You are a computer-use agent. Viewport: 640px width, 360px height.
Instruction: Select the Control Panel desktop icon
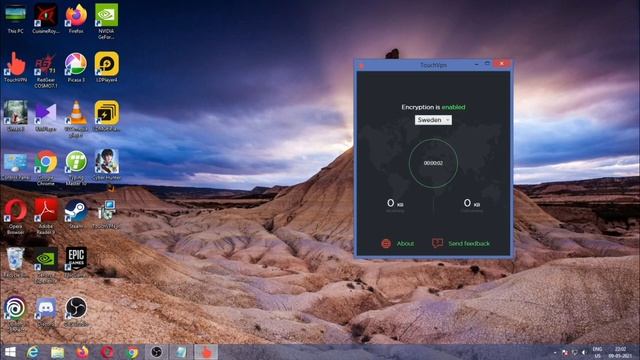point(16,167)
